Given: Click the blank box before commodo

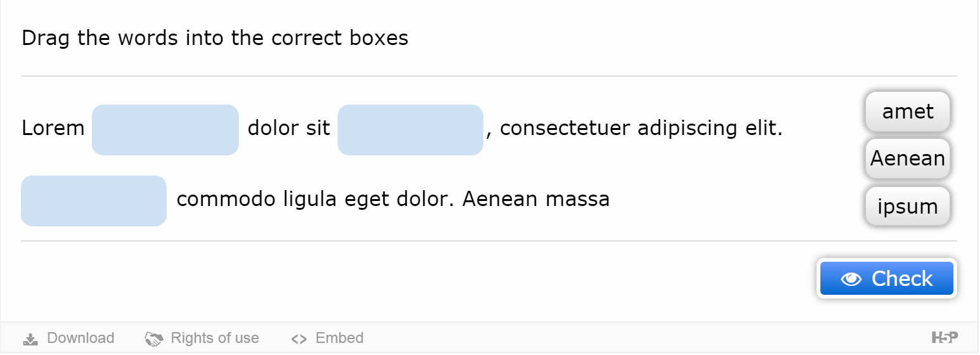Looking at the screenshot, I should point(94,201).
